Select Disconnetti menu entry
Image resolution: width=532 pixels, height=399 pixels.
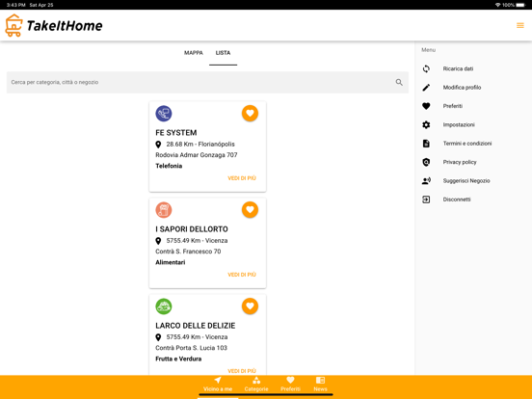point(473,199)
